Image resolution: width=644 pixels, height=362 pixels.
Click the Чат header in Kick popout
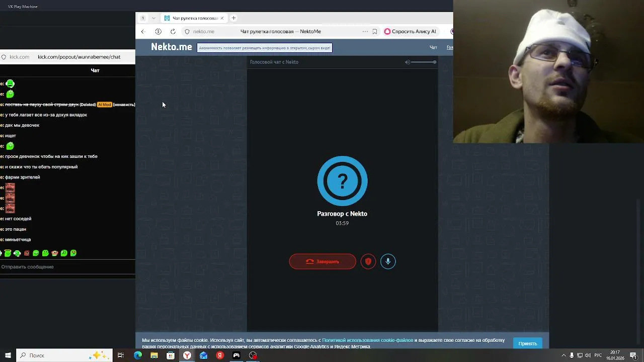(95, 70)
